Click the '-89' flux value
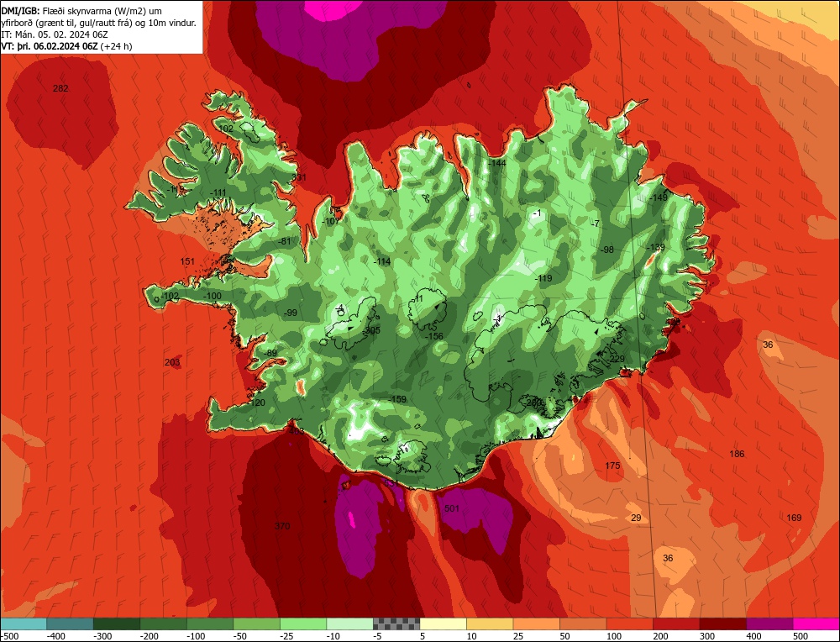 [x=270, y=353]
